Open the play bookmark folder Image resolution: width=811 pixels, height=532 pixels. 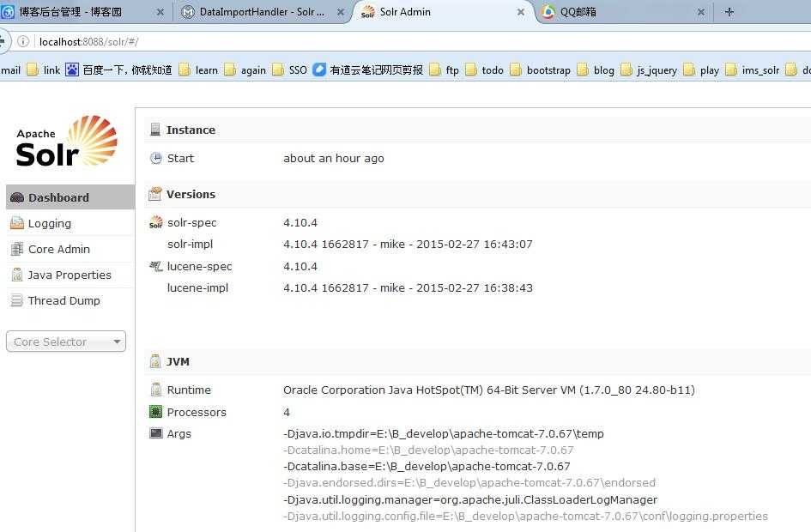(701, 70)
